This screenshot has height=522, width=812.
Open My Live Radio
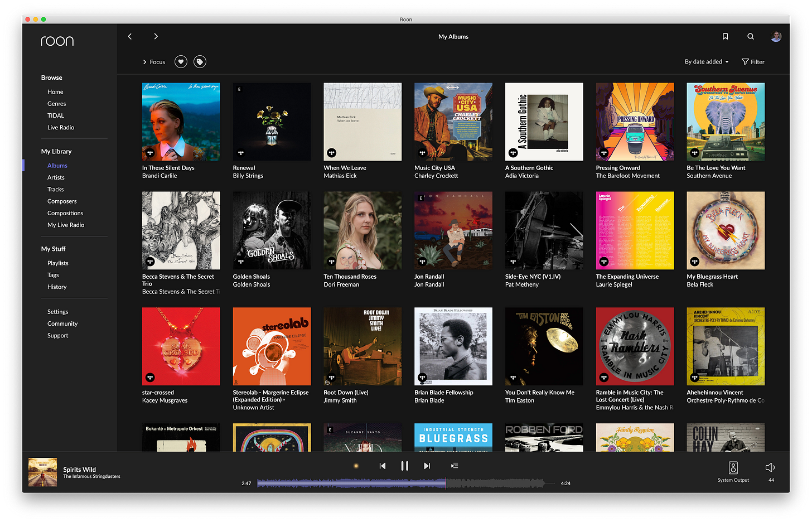click(x=66, y=225)
